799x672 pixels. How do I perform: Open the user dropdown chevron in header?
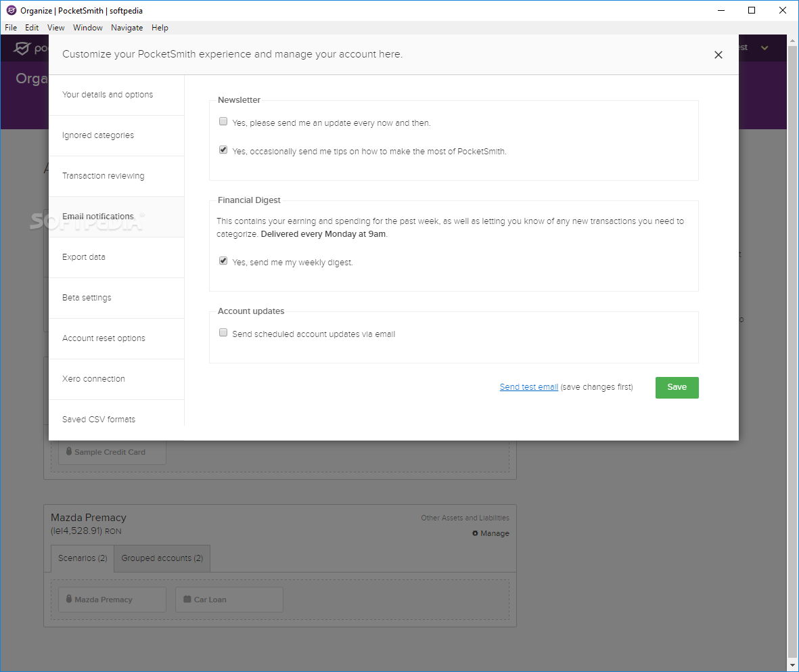click(x=764, y=48)
